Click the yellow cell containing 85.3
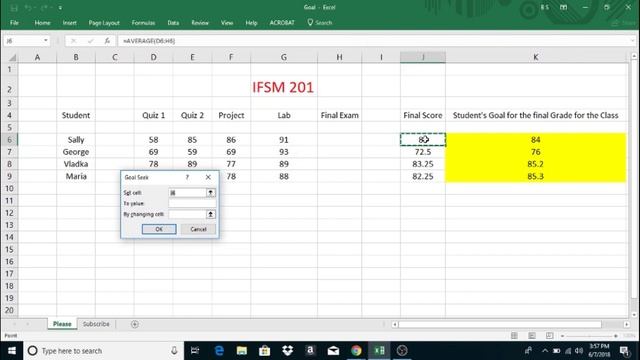This screenshot has width=640, height=360. 536,176
